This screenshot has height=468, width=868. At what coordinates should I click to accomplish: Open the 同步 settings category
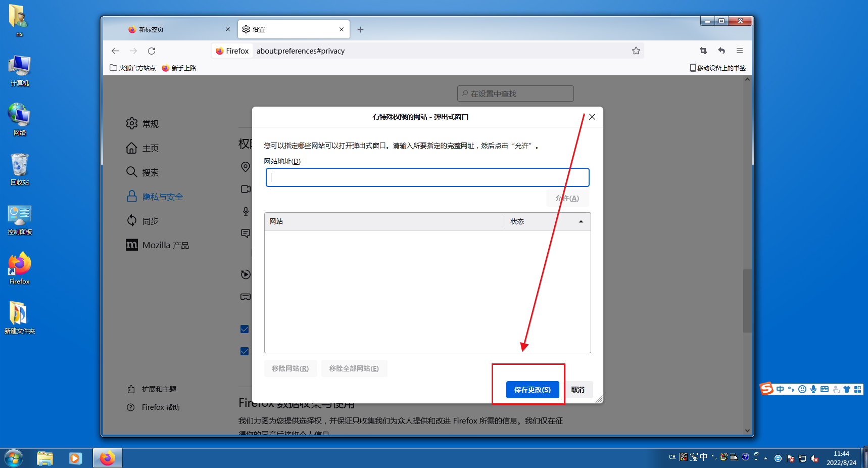(142, 221)
